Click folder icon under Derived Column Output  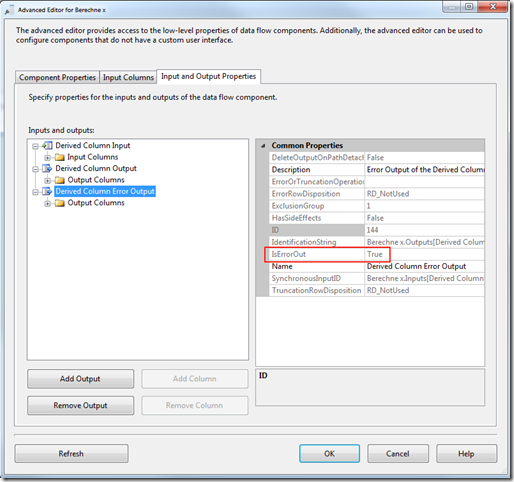(x=60, y=180)
